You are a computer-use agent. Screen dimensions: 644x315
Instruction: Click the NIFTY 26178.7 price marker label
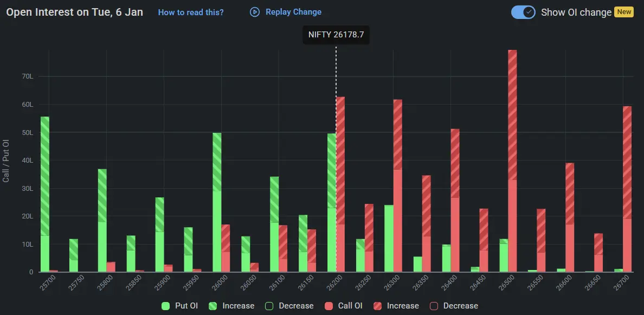[x=336, y=35]
